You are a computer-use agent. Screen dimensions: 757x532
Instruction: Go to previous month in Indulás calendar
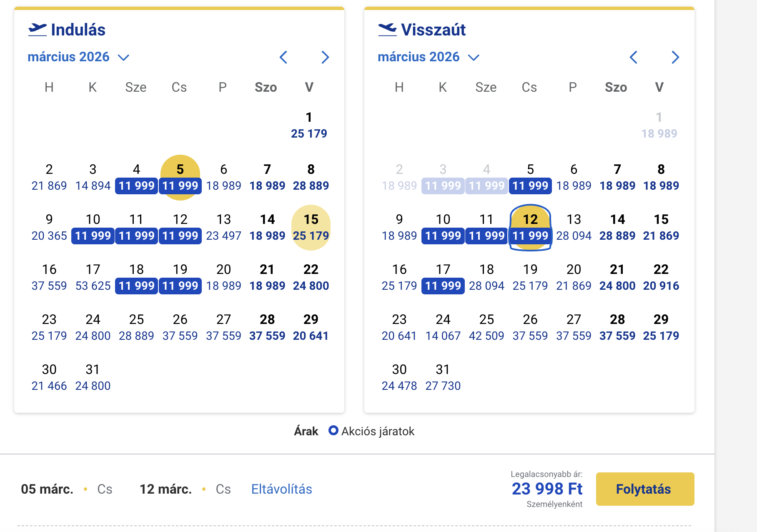click(283, 57)
